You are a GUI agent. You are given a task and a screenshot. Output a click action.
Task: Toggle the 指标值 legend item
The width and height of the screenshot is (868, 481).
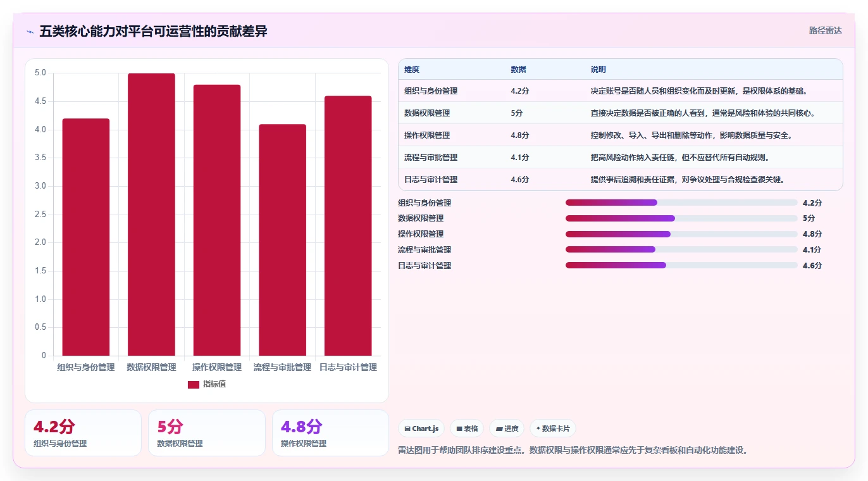point(207,384)
